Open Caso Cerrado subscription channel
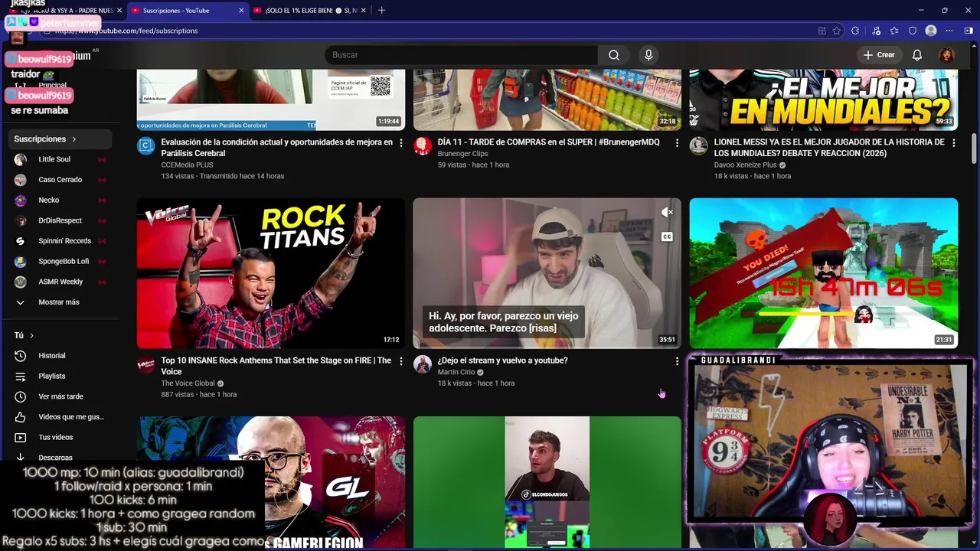 coord(60,180)
